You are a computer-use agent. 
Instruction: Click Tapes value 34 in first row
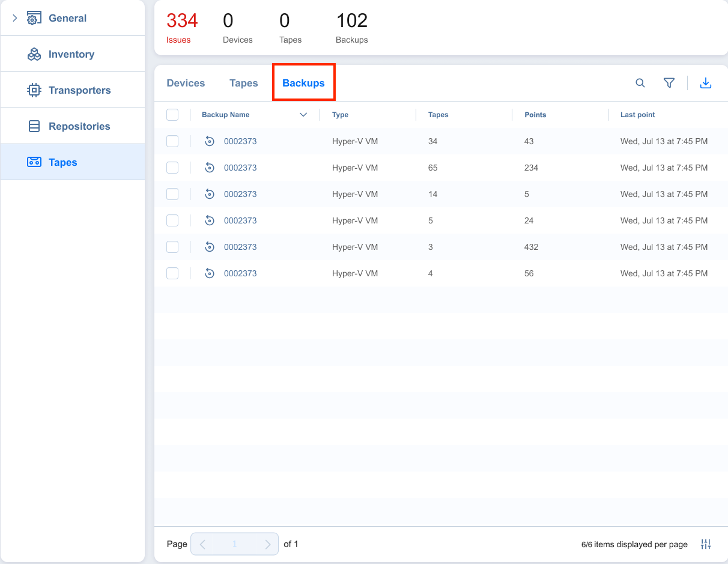pos(433,141)
